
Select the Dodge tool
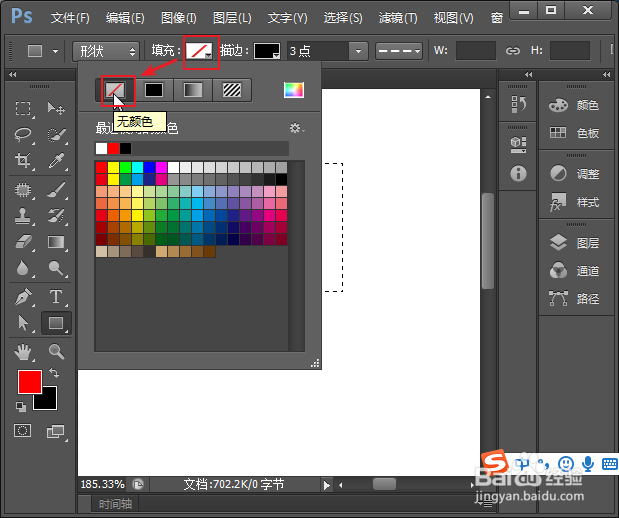(x=56, y=268)
